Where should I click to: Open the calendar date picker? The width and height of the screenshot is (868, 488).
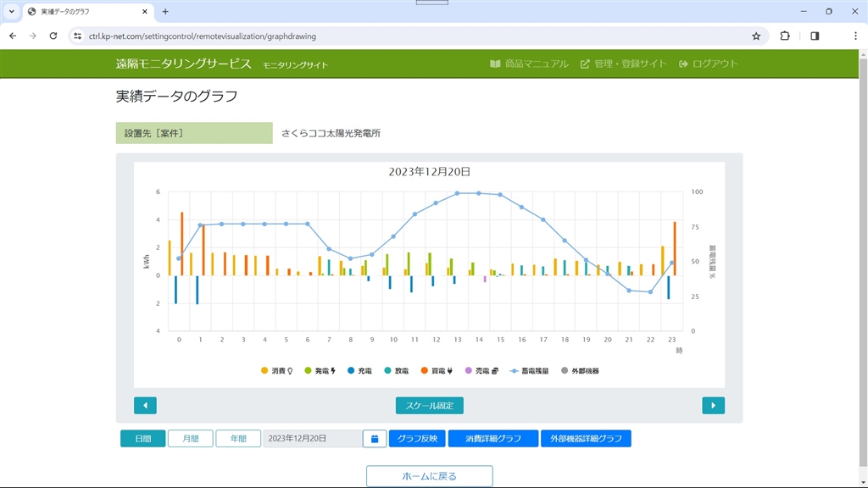click(x=375, y=438)
